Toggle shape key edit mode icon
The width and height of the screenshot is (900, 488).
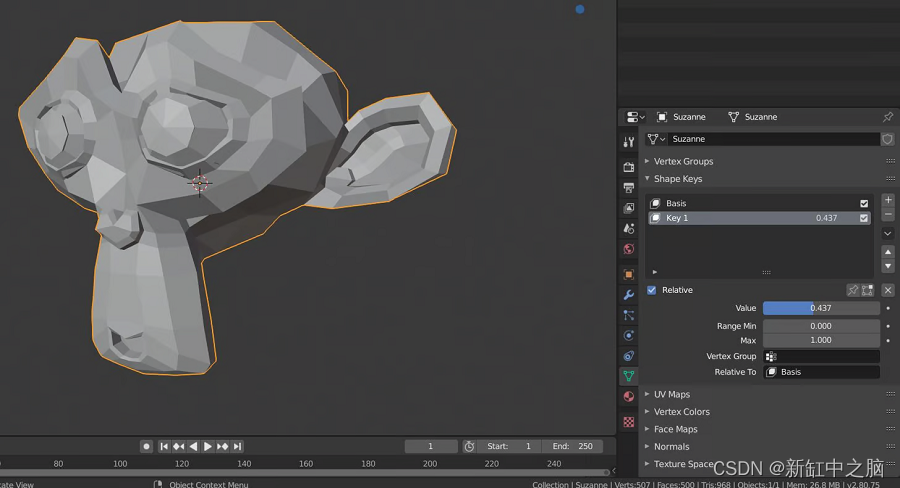(x=867, y=290)
